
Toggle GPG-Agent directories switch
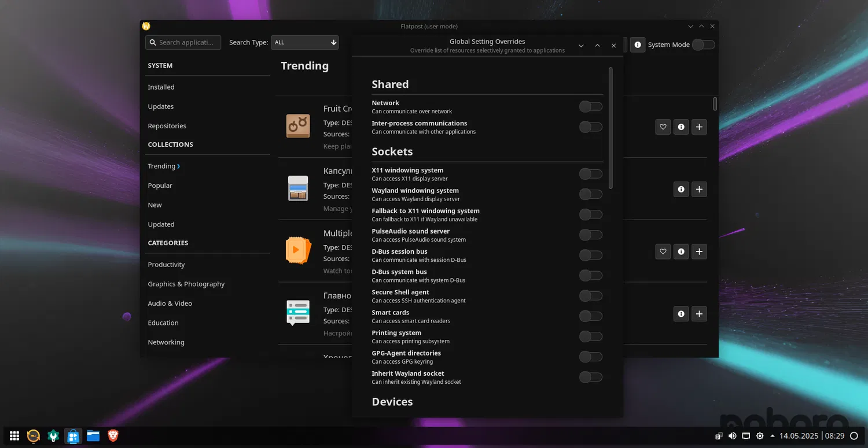click(591, 357)
